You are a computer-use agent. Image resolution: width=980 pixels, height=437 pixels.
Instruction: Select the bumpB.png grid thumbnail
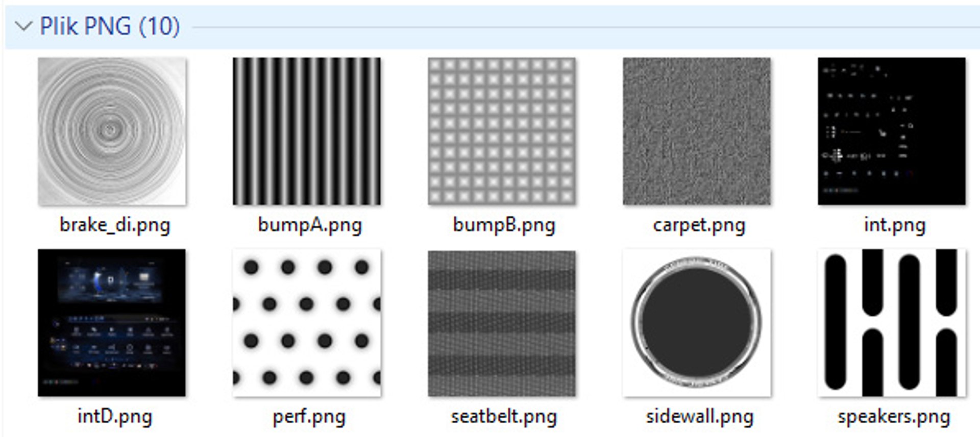[502, 131]
